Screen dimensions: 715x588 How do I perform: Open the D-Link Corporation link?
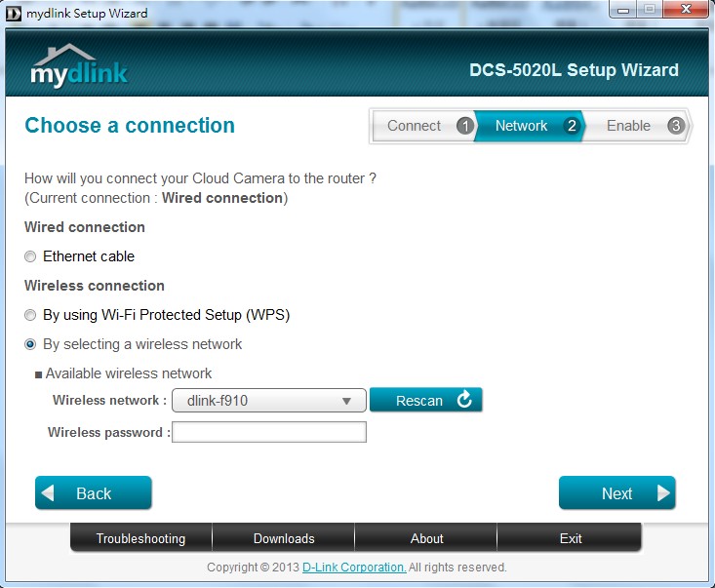354,567
